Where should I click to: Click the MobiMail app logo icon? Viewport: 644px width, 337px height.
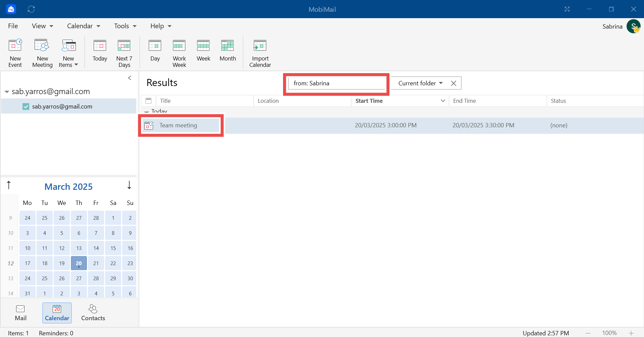coord(11,9)
